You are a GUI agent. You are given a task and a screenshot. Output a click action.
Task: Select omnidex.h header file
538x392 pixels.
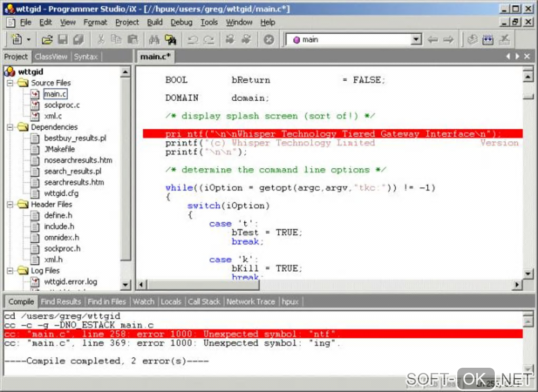click(x=61, y=237)
